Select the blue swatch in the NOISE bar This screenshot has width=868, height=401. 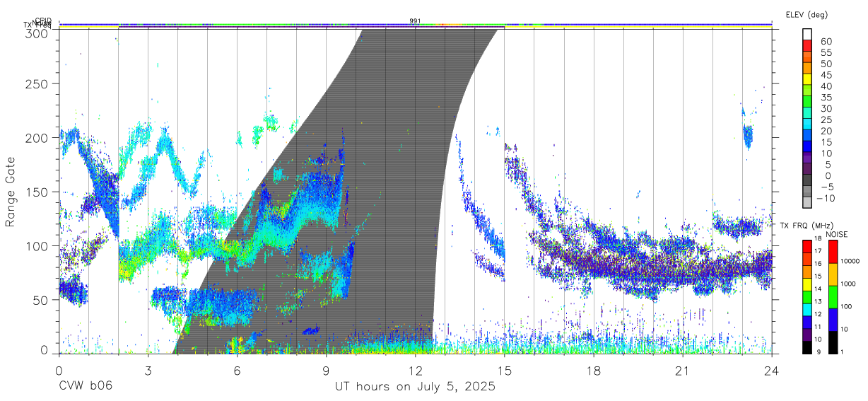coord(833,320)
